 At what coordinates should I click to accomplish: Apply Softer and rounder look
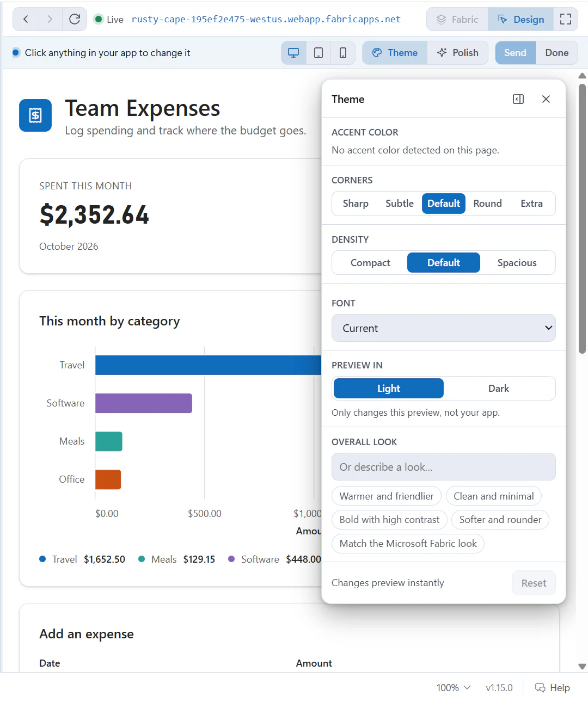click(500, 520)
